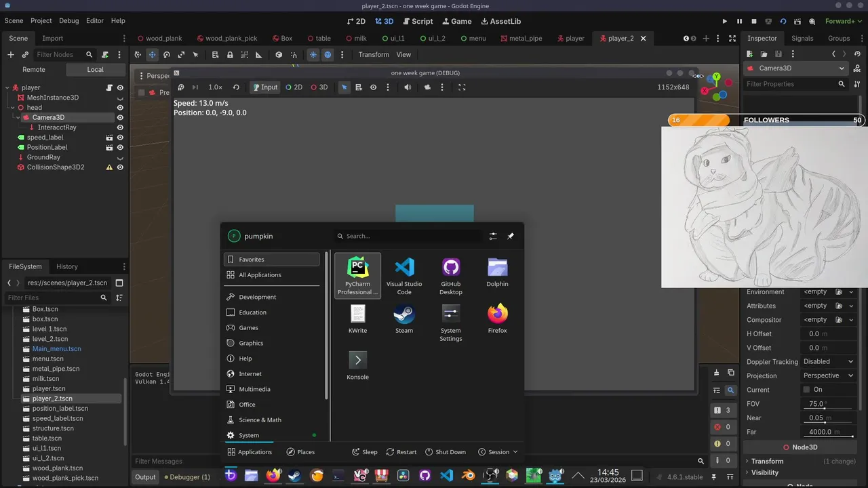Image resolution: width=868 pixels, height=488 pixels.
Task: Open DaVinci Resolve from the taskbar
Action: pyautogui.click(x=403, y=476)
